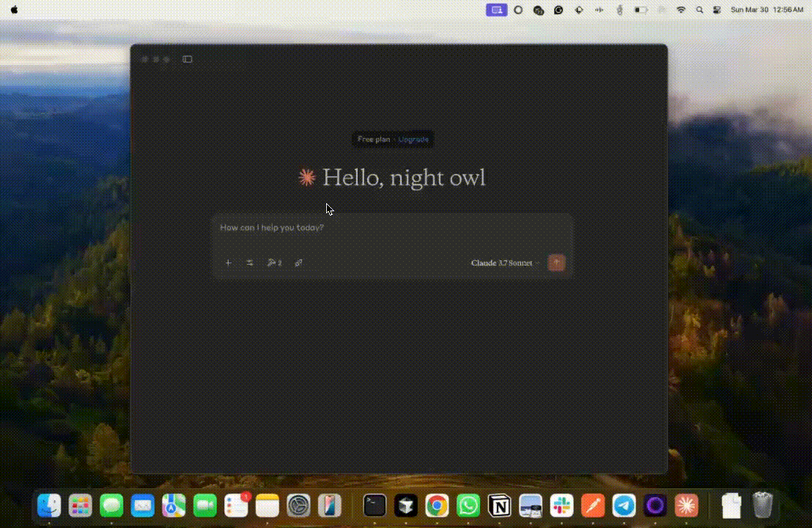Open Preview from the Dock
Screen dimensions: 812x528
[x=531, y=505]
